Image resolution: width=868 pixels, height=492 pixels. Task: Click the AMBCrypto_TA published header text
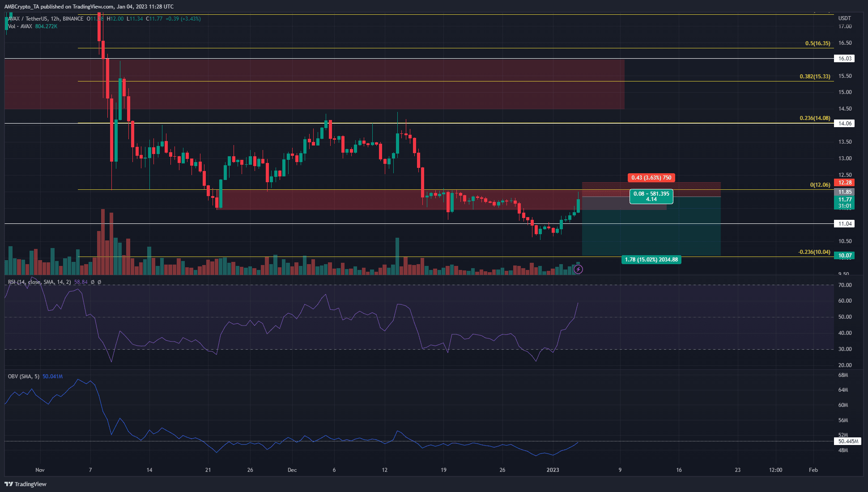point(89,7)
